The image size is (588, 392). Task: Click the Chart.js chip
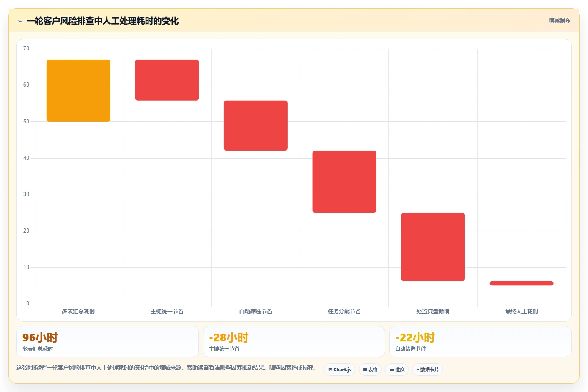pyautogui.click(x=340, y=370)
